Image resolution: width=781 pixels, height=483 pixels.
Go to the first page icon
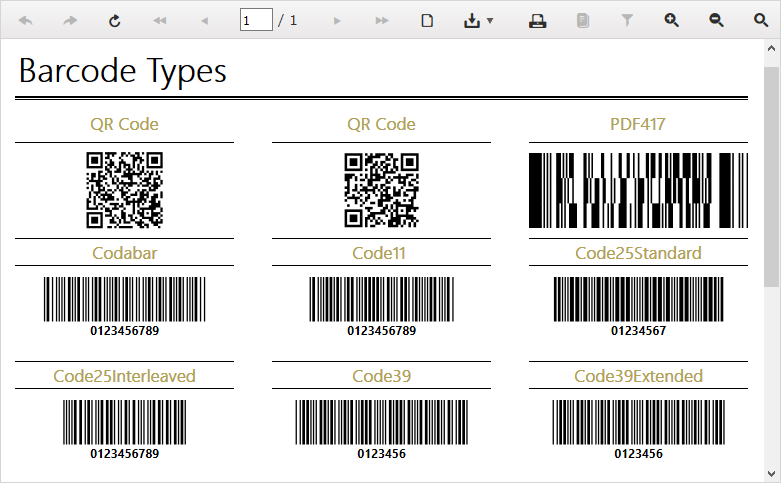click(159, 20)
